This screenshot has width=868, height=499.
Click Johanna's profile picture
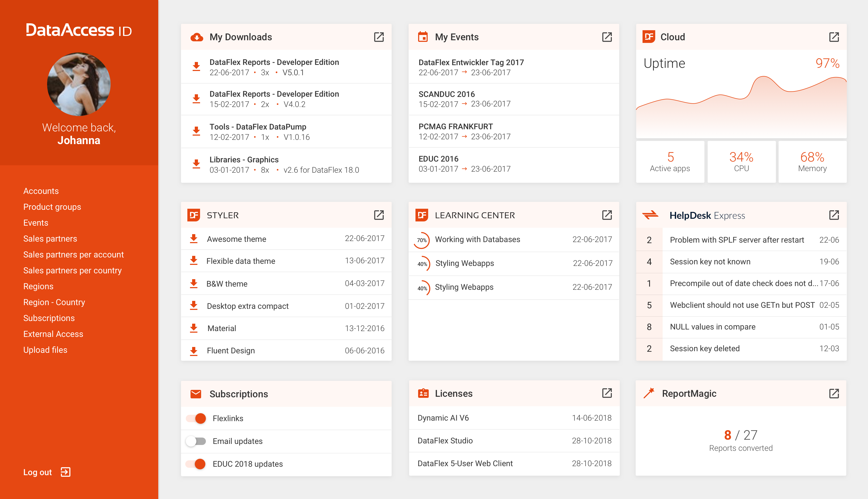coord(79,84)
